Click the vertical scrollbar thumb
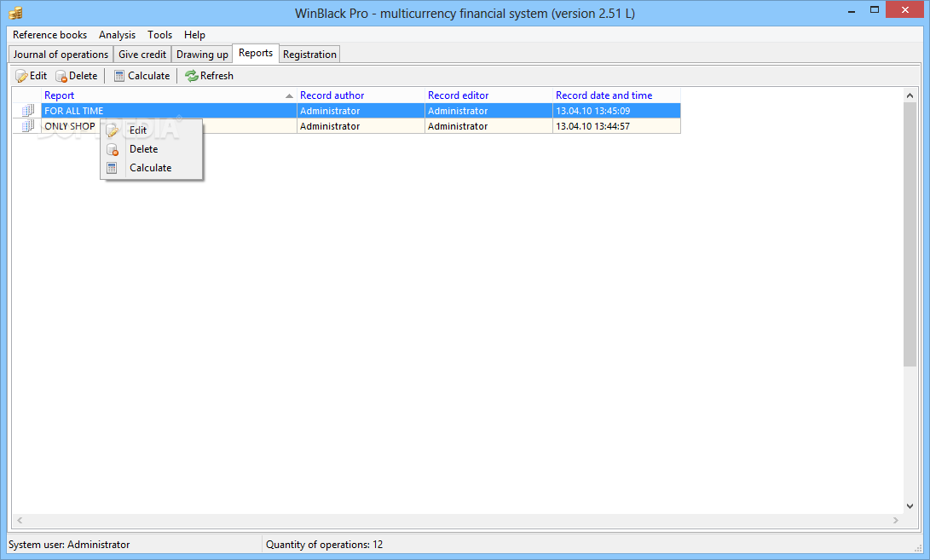 click(x=910, y=234)
